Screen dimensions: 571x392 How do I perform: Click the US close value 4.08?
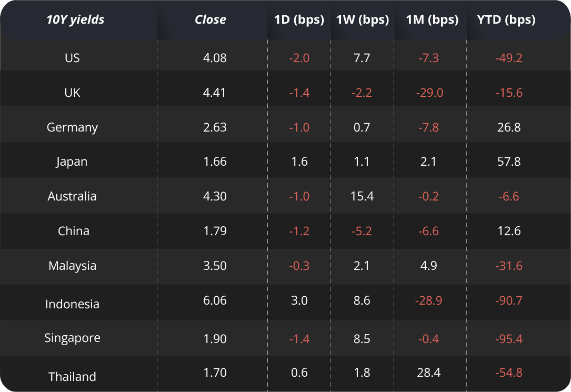click(x=215, y=58)
